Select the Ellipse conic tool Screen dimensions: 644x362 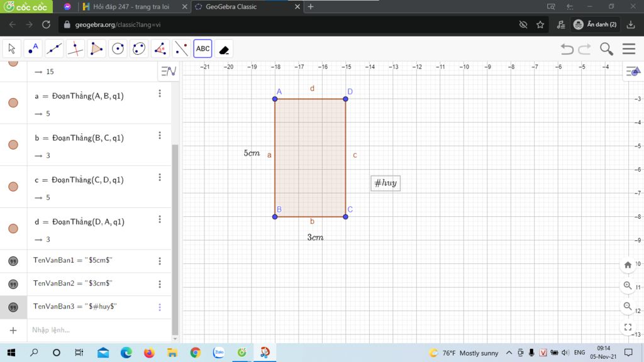[139, 49]
